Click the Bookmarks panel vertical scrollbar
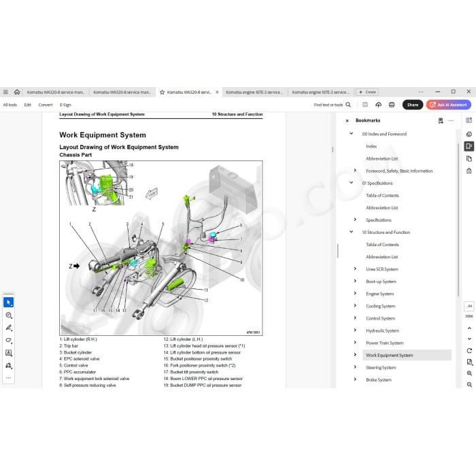 [458, 220]
